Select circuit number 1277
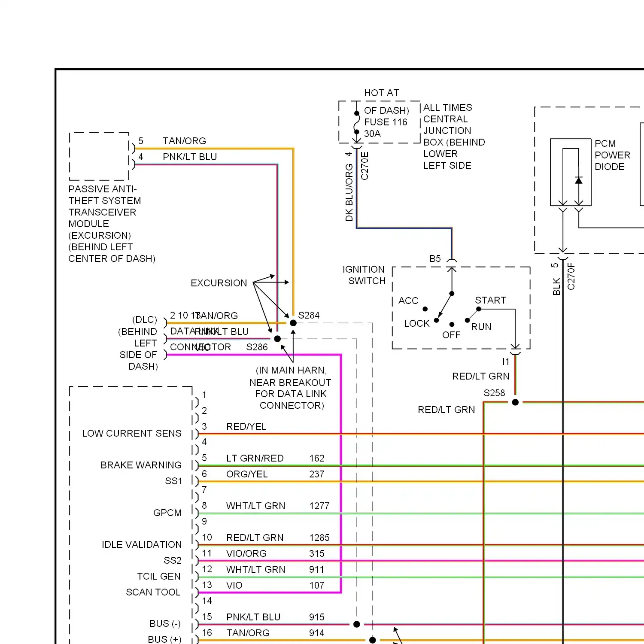Screen dimensions: 644x644 [x=319, y=506]
